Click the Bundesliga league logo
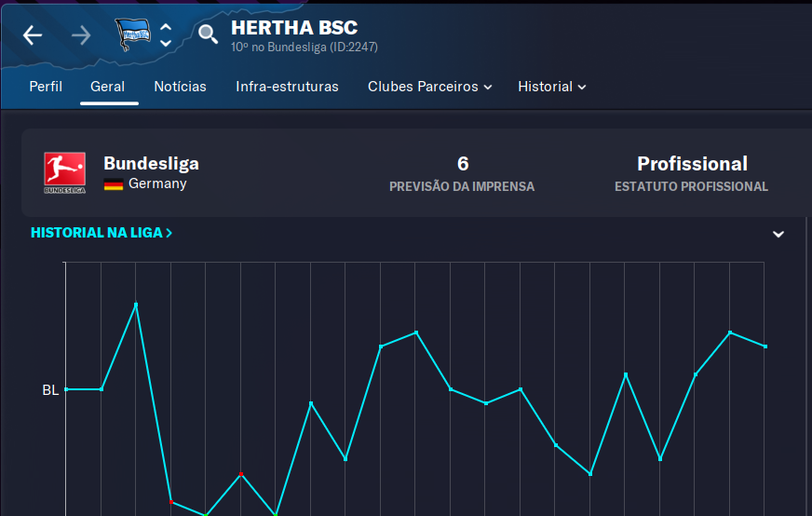Screen dimensions: 812x516 [65, 172]
